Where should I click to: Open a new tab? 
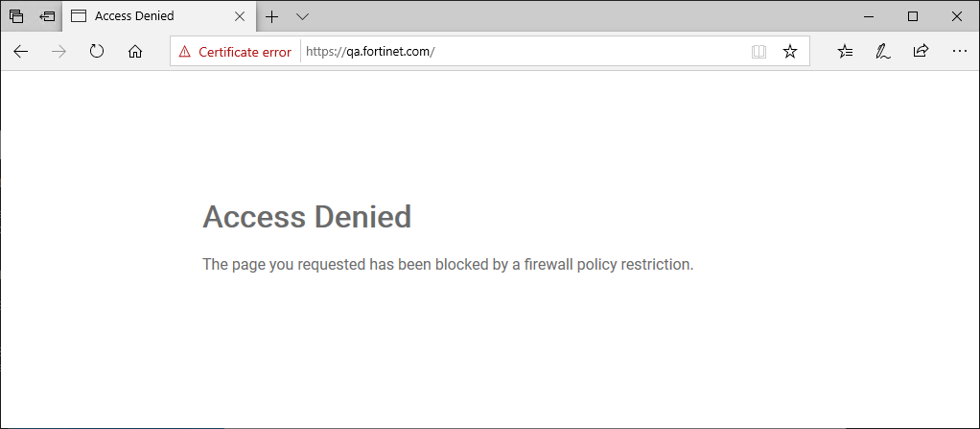pyautogui.click(x=272, y=16)
